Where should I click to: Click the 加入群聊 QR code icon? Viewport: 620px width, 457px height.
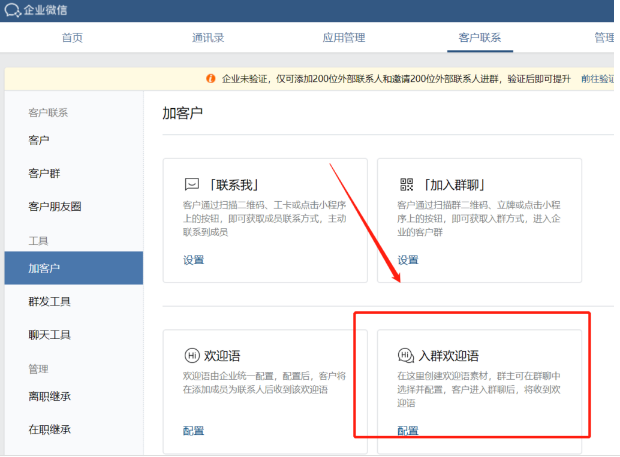pos(406,185)
